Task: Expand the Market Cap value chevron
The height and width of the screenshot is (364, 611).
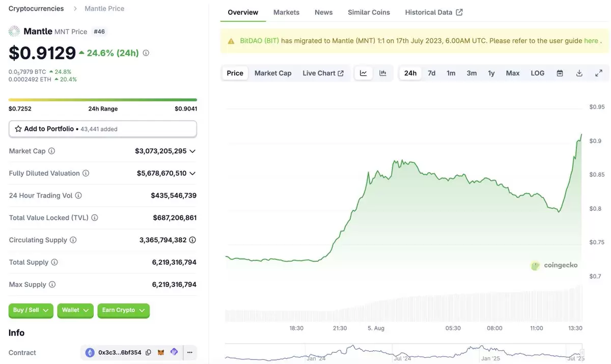Action: pos(192,151)
